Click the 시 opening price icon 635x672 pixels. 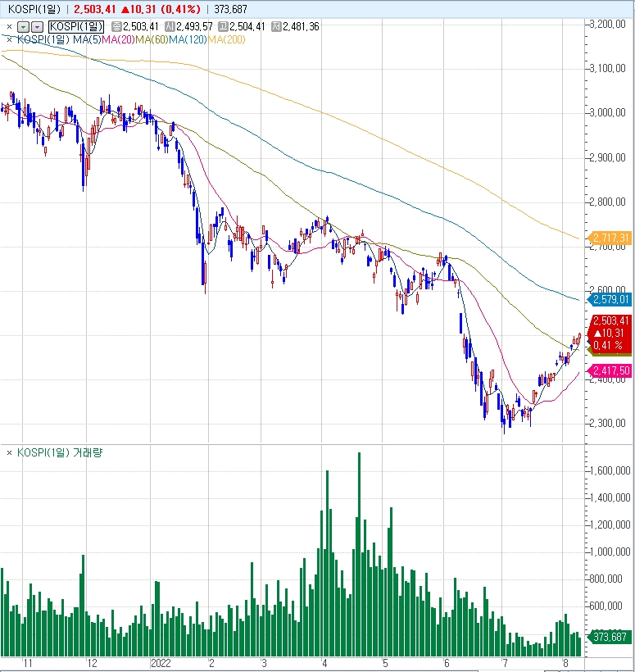(x=170, y=26)
